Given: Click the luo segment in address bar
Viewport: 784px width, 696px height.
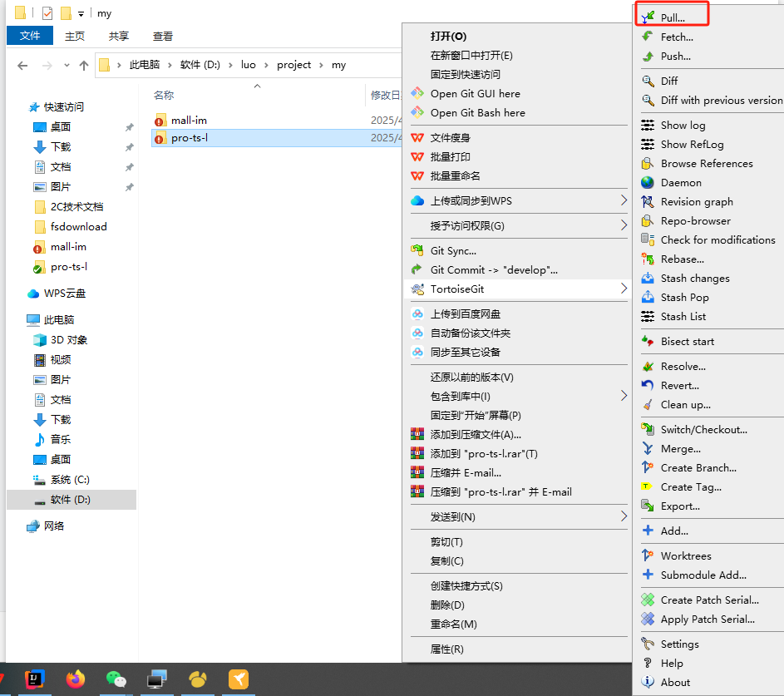Looking at the screenshot, I should pos(248,65).
